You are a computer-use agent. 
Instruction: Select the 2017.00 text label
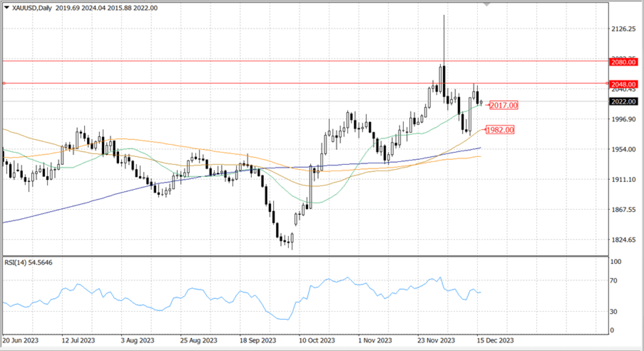pos(504,105)
